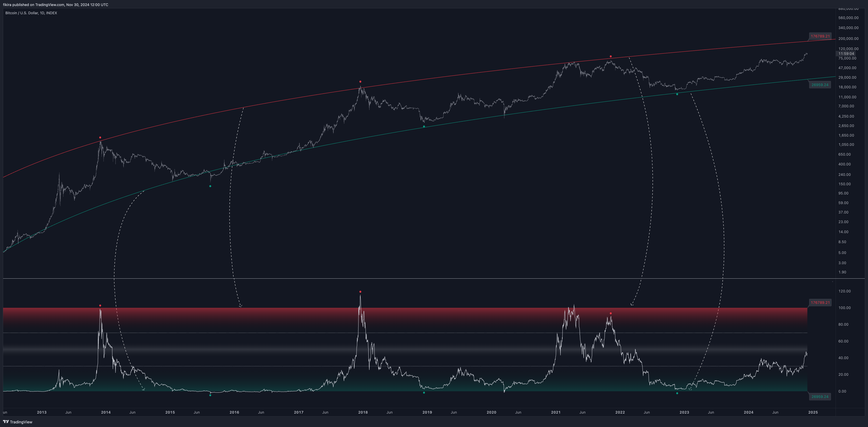The height and width of the screenshot is (427, 868).
Task: Select the green 26959.24 label in price pane
Action: coord(820,85)
